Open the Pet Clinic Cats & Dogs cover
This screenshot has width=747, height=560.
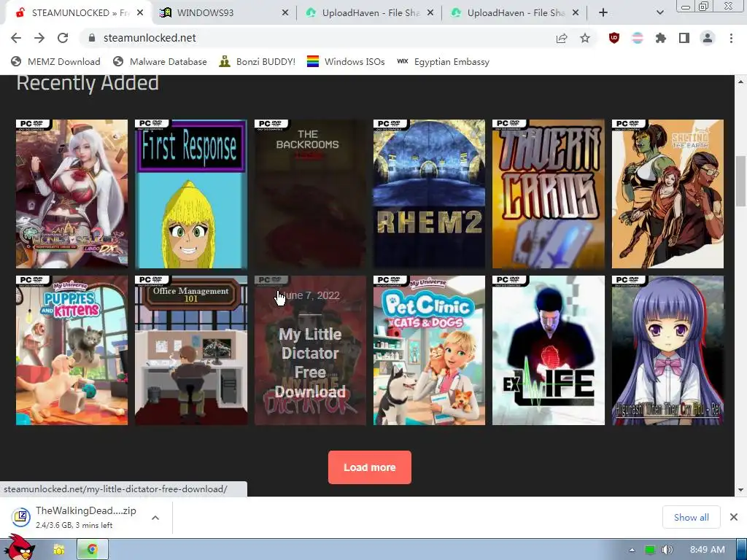429,350
